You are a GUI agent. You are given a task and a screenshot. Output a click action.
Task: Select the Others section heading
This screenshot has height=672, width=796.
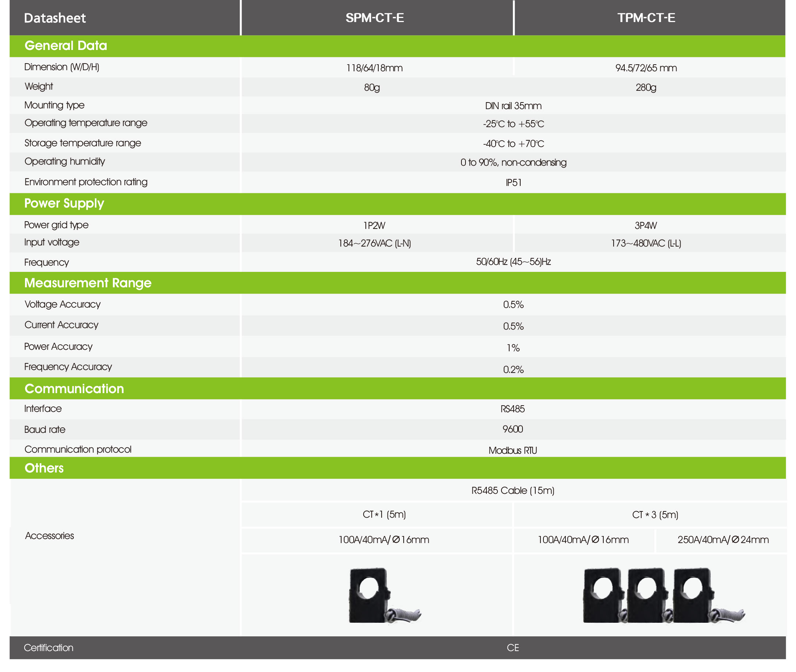click(x=44, y=468)
